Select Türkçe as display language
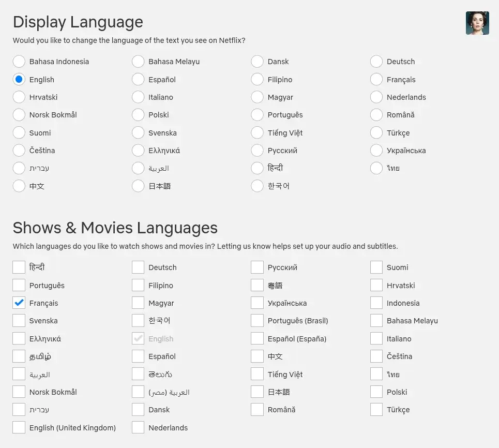This screenshot has height=448, width=499. pyautogui.click(x=376, y=132)
